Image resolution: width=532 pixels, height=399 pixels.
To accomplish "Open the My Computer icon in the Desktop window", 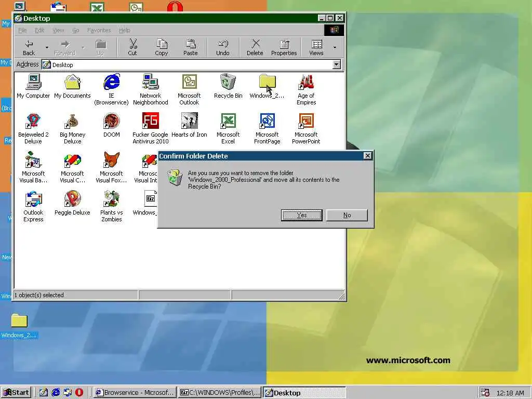I will tap(33, 86).
